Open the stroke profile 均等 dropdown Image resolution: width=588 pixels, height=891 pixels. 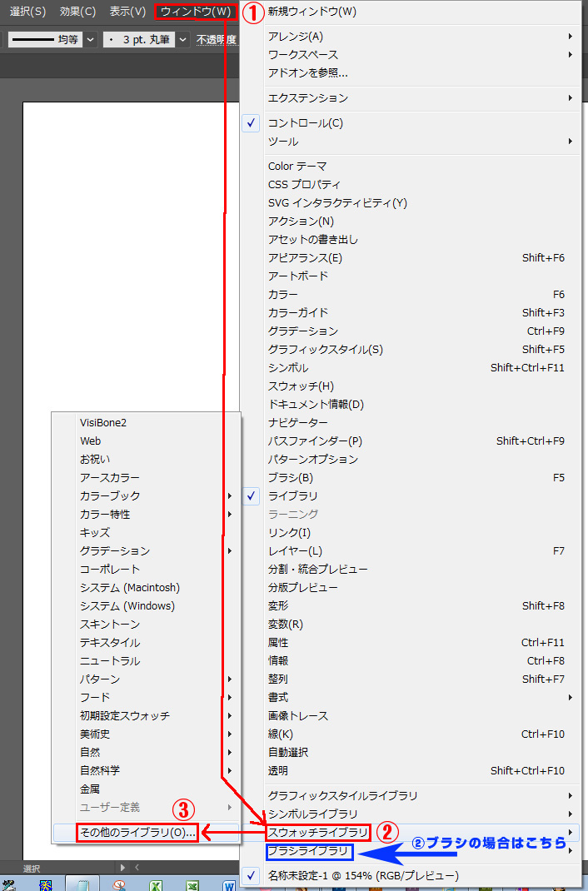coord(90,39)
